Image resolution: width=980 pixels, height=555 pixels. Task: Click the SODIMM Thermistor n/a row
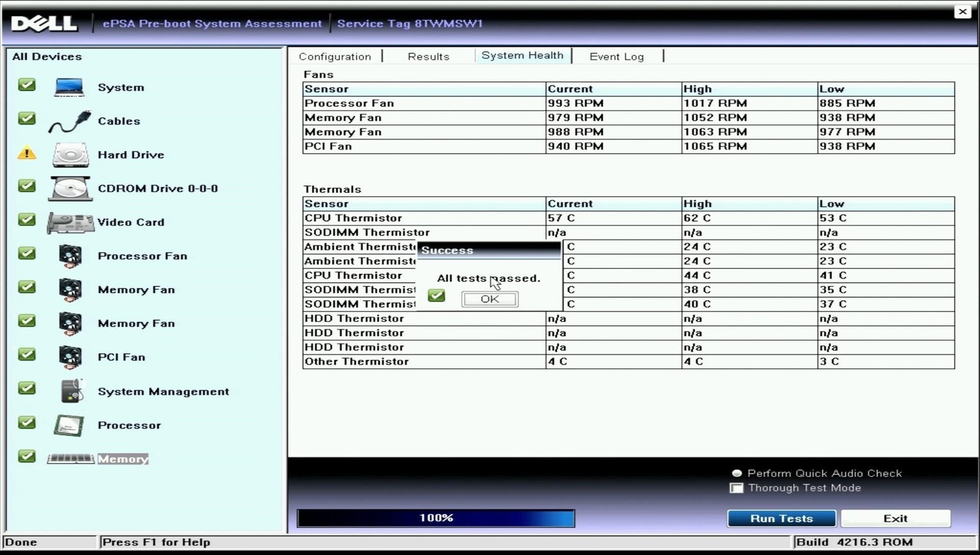tap(628, 232)
